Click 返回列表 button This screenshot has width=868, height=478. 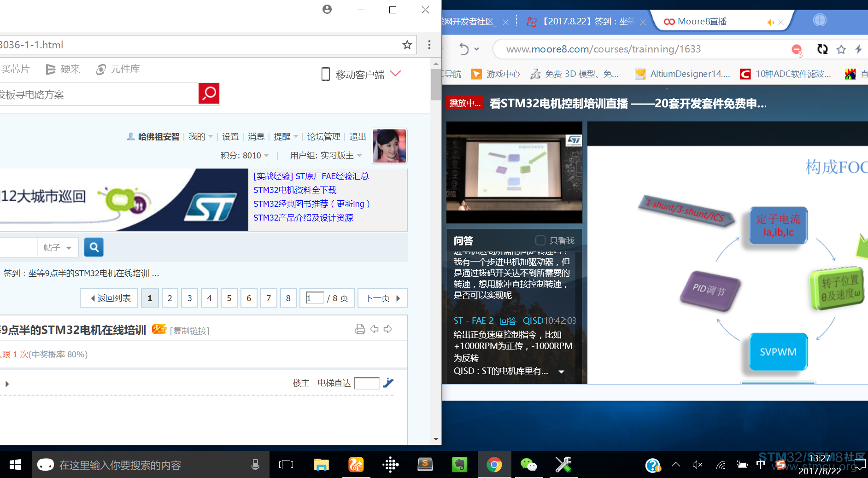(x=109, y=298)
